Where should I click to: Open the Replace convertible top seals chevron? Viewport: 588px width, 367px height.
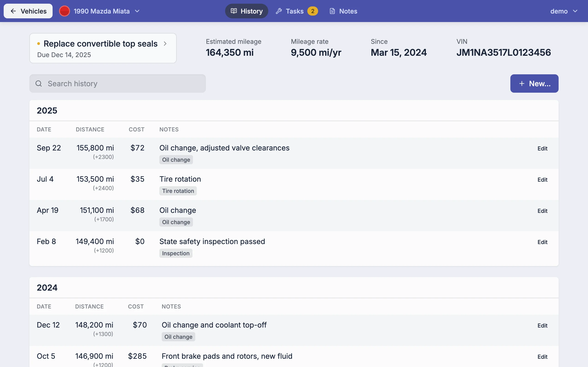[165, 44]
